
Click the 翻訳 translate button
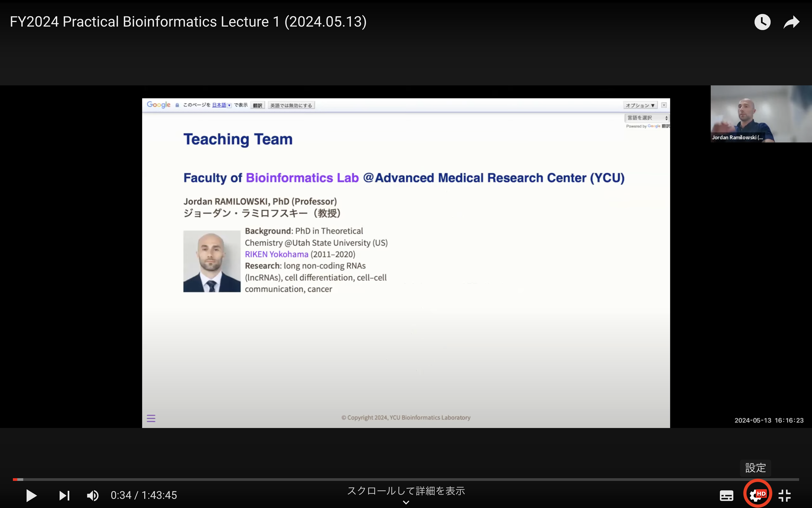point(258,106)
